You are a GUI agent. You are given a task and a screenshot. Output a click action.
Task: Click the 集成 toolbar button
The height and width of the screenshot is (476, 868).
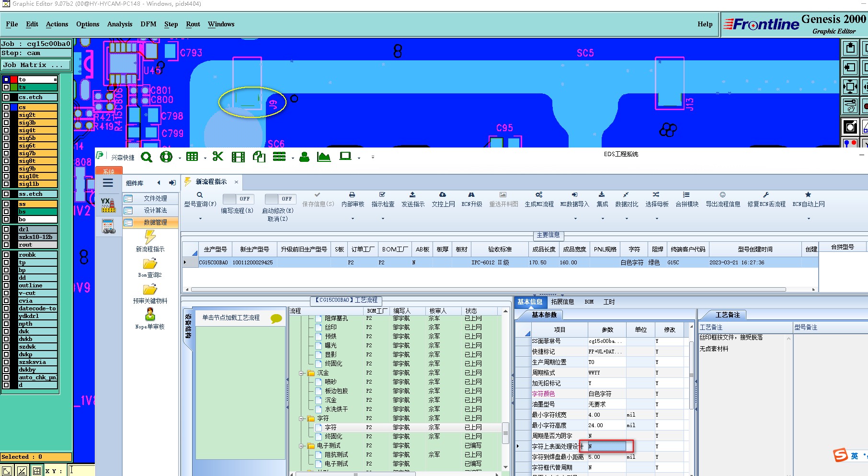click(x=602, y=199)
